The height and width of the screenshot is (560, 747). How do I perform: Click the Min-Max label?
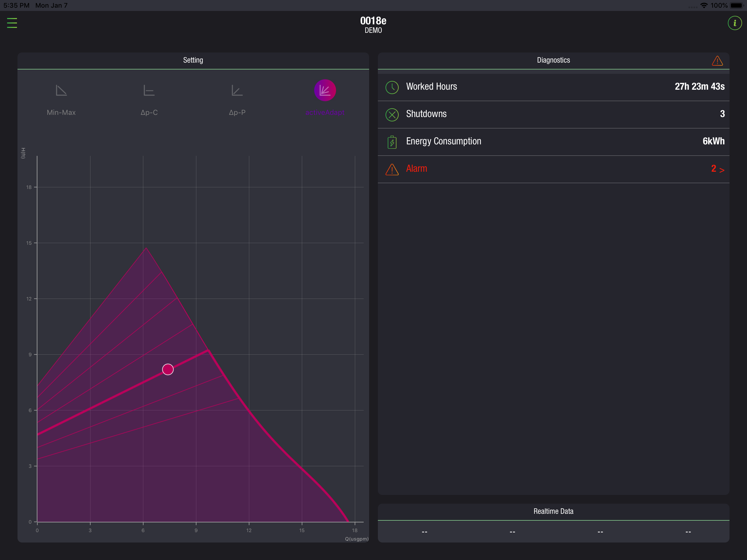61,112
